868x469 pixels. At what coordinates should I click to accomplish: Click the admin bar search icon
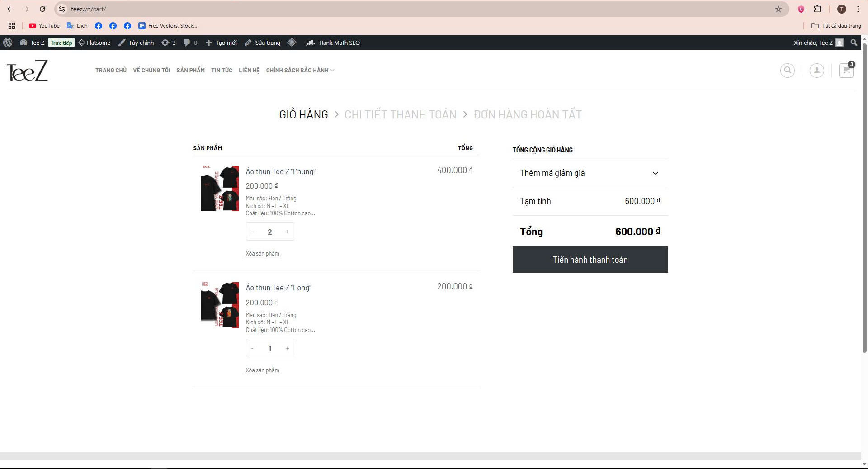[x=854, y=43]
